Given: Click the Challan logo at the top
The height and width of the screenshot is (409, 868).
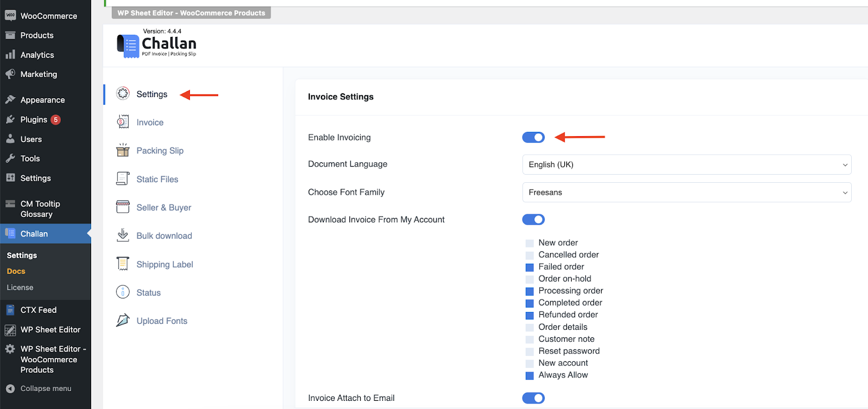Looking at the screenshot, I should 156,44.
